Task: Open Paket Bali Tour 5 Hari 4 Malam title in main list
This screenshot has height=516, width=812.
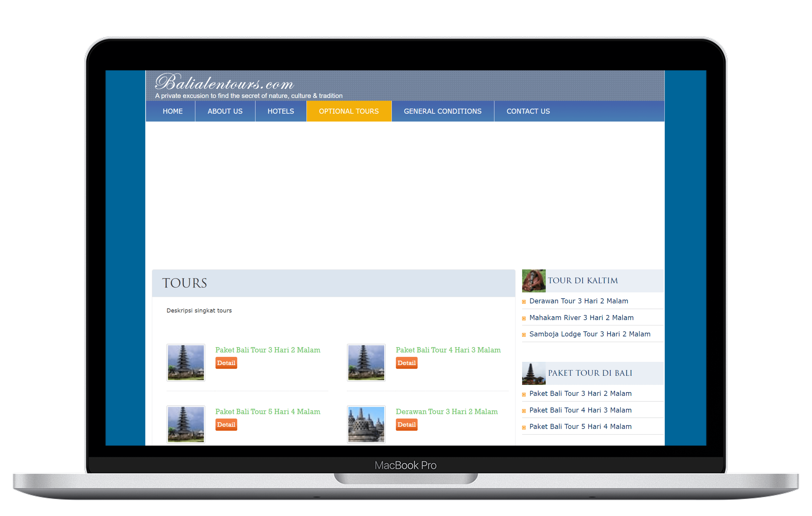Action: (268, 412)
